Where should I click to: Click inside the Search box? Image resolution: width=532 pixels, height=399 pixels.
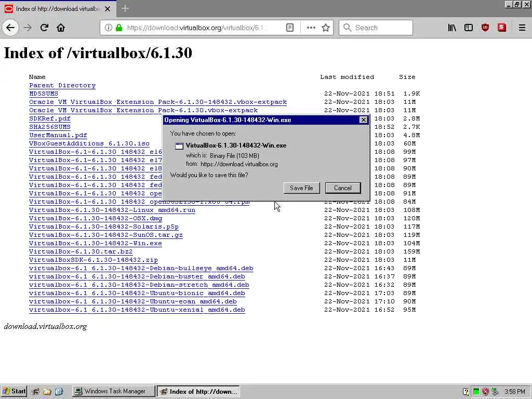(x=376, y=28)
